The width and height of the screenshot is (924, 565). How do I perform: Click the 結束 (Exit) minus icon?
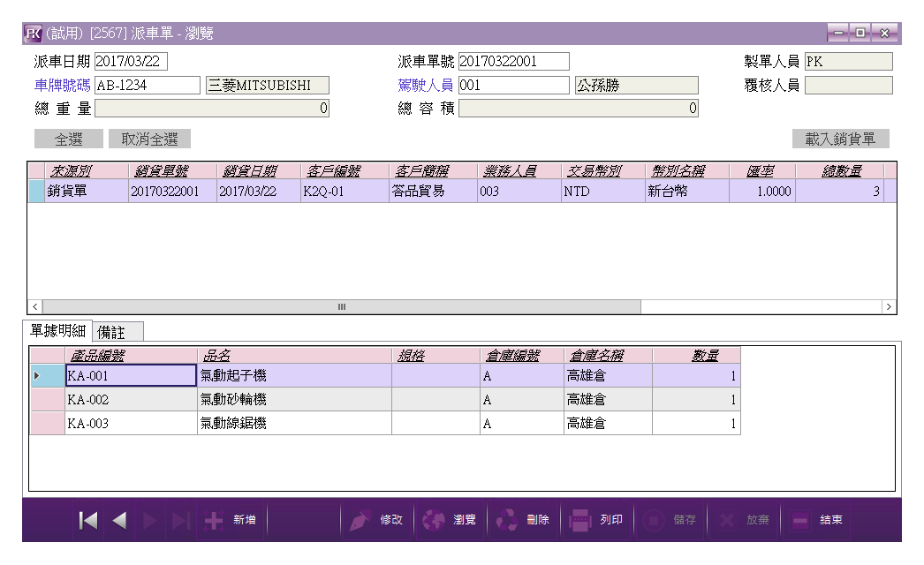800,521
